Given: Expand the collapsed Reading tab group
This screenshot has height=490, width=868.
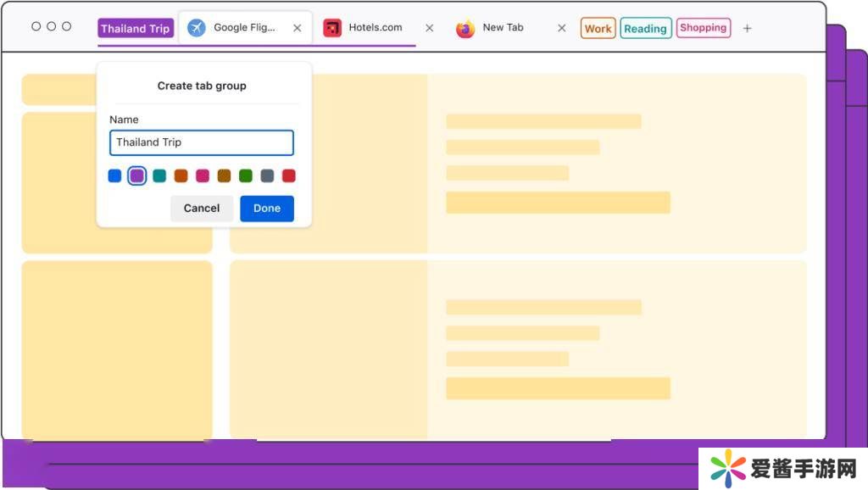Looking at the screenshot, I should (645, 29).
